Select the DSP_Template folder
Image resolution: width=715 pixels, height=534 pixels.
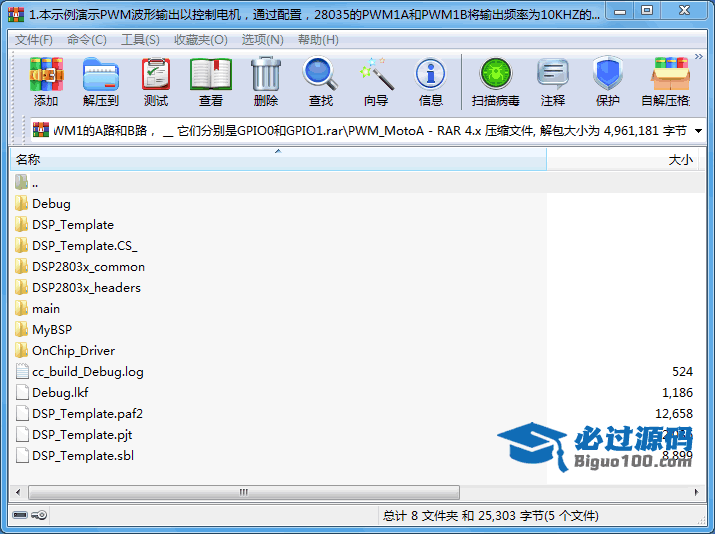coord(64,224)
